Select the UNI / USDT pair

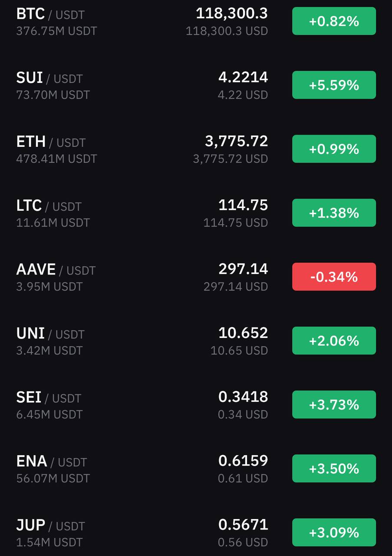coord(196,341)
